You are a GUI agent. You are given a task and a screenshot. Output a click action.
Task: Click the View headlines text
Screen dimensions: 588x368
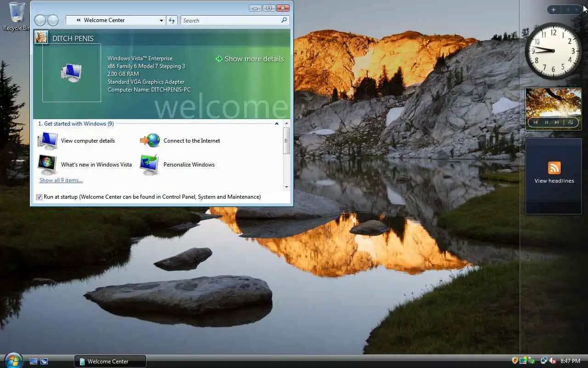[x=554, y=181]
